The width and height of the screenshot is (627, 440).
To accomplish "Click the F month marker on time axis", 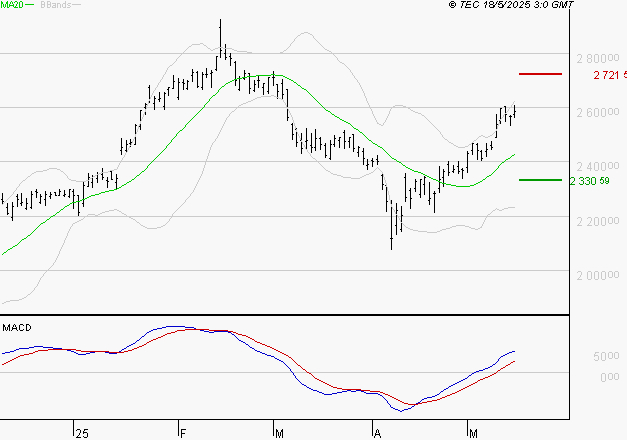I will pos(183,434).
